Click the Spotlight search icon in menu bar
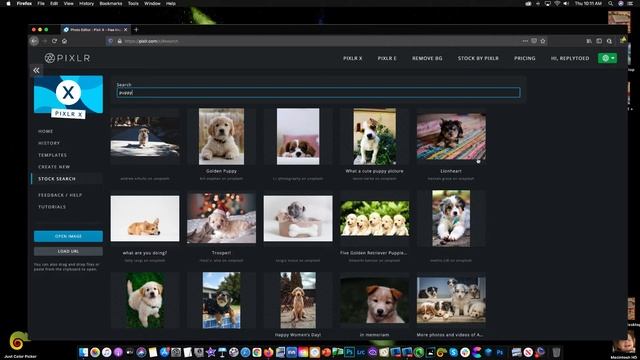The image size is (640, 360). click(x=610, y=3)
